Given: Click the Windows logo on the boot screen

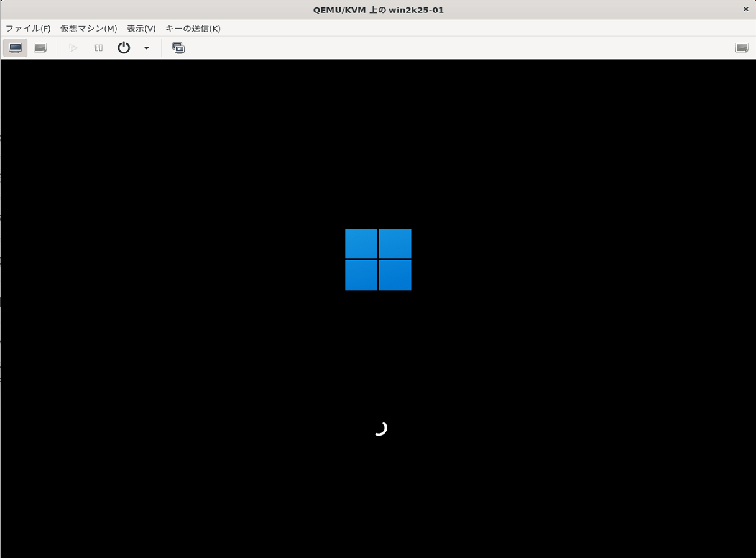Looking at the screenshot, I should (378, 259).
